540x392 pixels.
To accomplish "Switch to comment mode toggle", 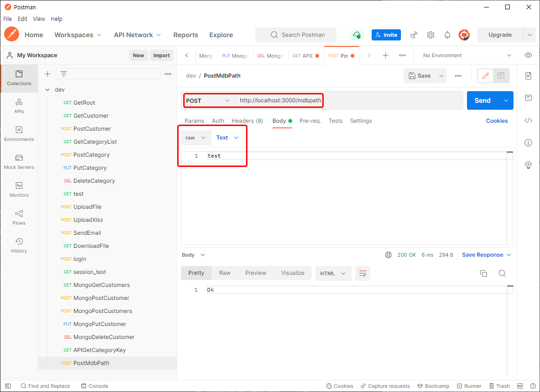I will (x=501, y=76).
